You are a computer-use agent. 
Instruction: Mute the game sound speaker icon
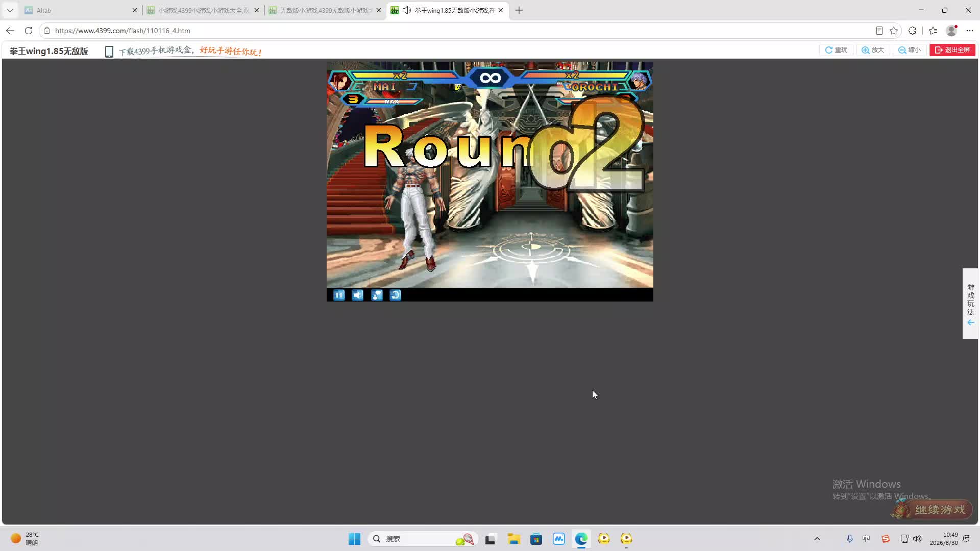coord(358,295)
